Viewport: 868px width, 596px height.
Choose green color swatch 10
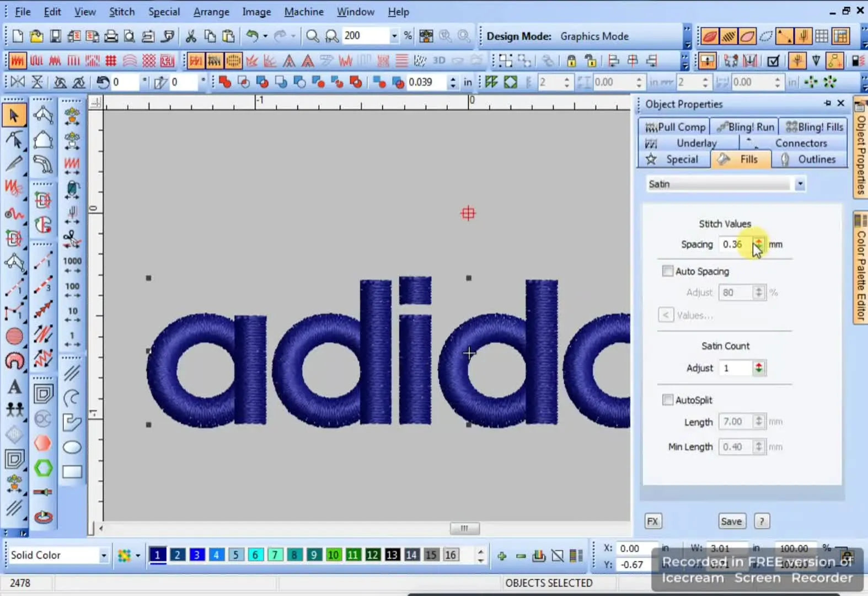pyautogui.click(x=334, y=555)
